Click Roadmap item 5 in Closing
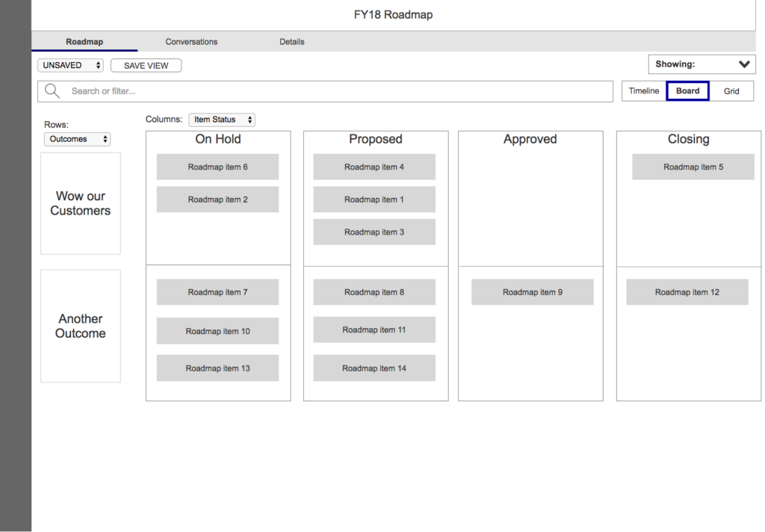 (x=693, y=167)
